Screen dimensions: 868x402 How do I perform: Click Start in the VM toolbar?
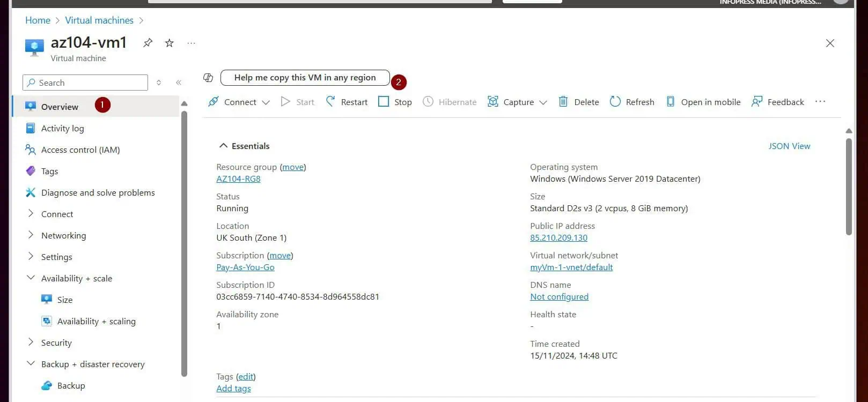click(298, 102)
